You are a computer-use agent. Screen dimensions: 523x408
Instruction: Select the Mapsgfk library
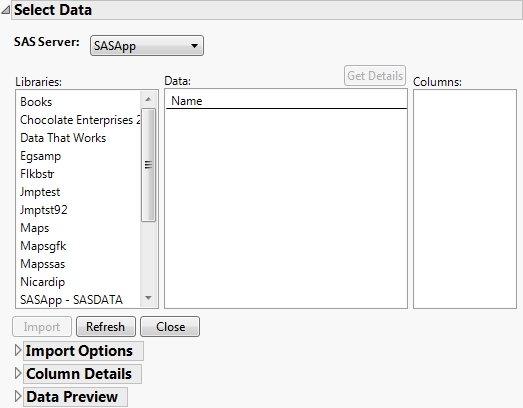point(43,246)
